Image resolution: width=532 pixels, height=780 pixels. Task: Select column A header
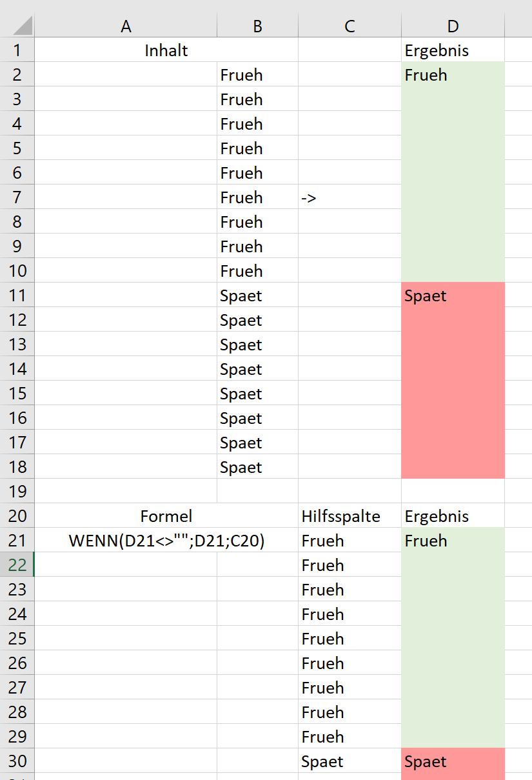tap(126, 26)
